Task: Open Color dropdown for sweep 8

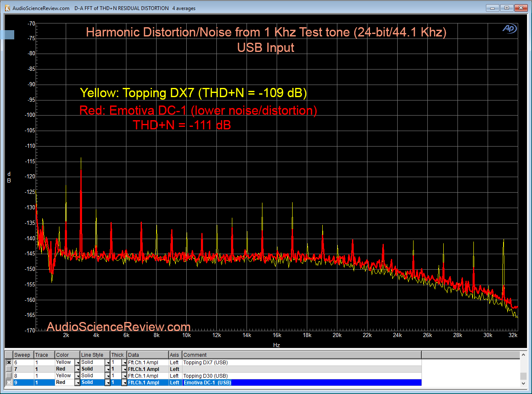Action: 77,376
